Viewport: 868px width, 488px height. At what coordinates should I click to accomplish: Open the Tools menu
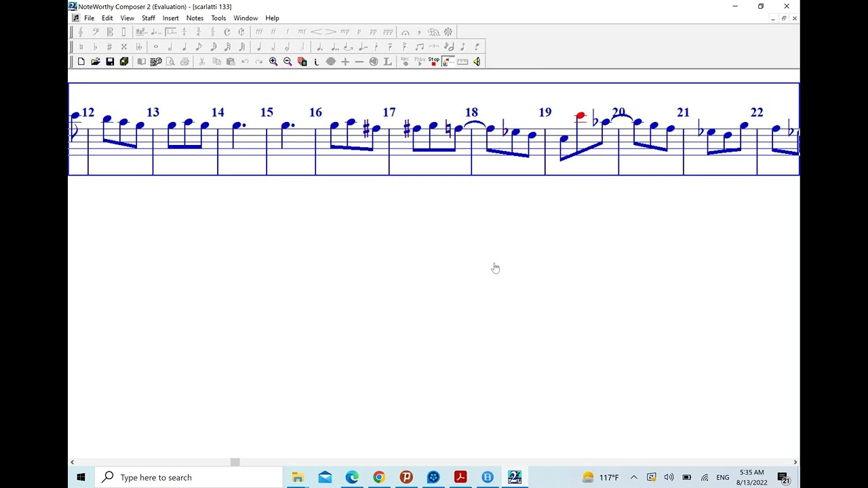(218, 18)
